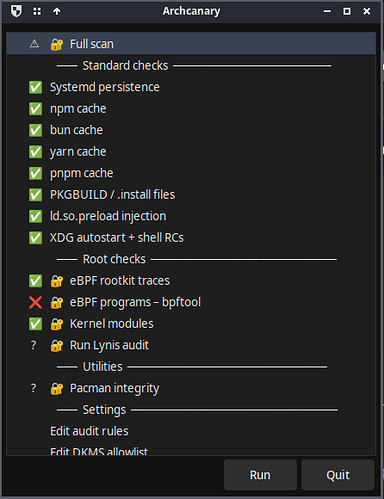Click the lock icon beside Pacman integrity
This screenshot has width=384, height=499.
[57, 388]
